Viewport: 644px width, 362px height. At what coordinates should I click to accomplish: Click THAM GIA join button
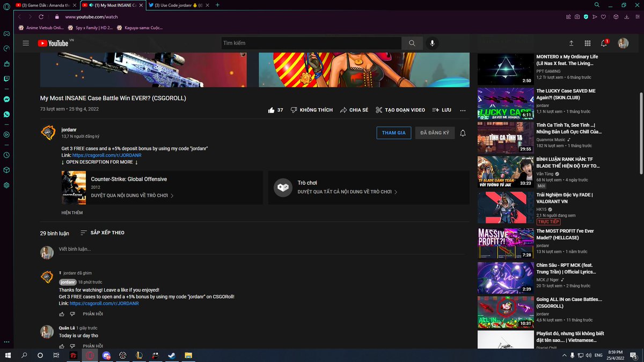(x=394, y=133)
